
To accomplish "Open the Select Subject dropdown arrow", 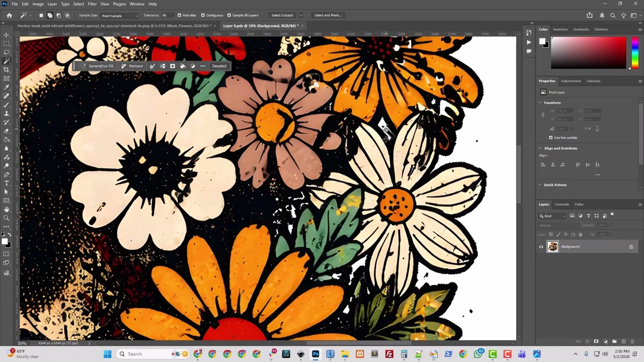I will tap(301, 15).
